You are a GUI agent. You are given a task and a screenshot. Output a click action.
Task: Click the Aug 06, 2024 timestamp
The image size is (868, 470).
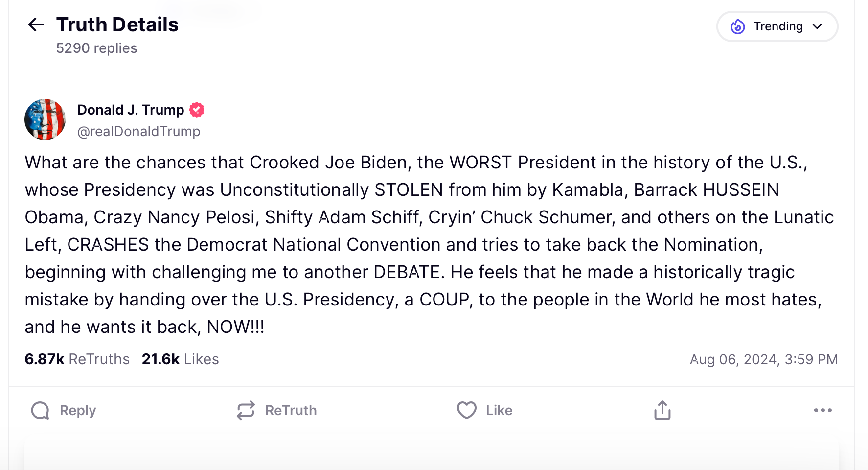(763, 359)
